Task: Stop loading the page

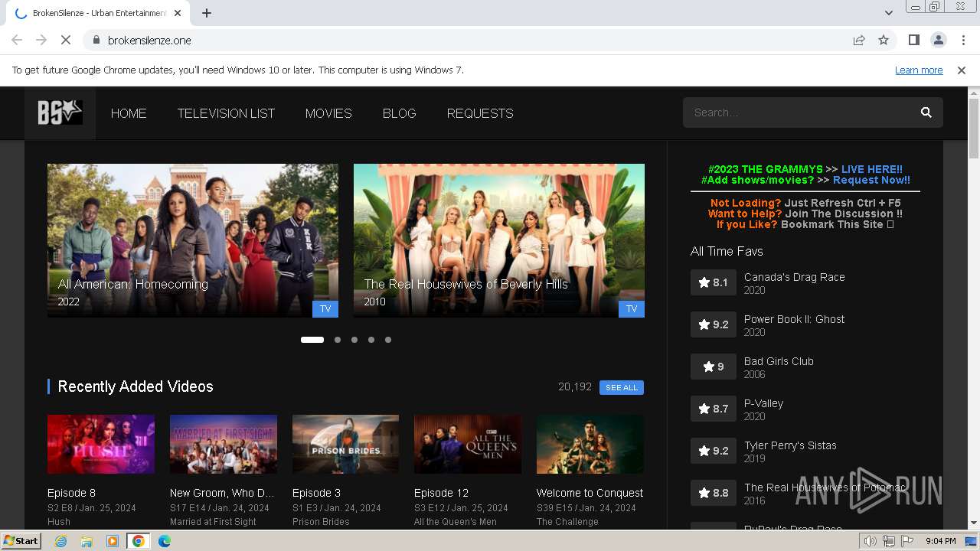Action: pos(66,40)
